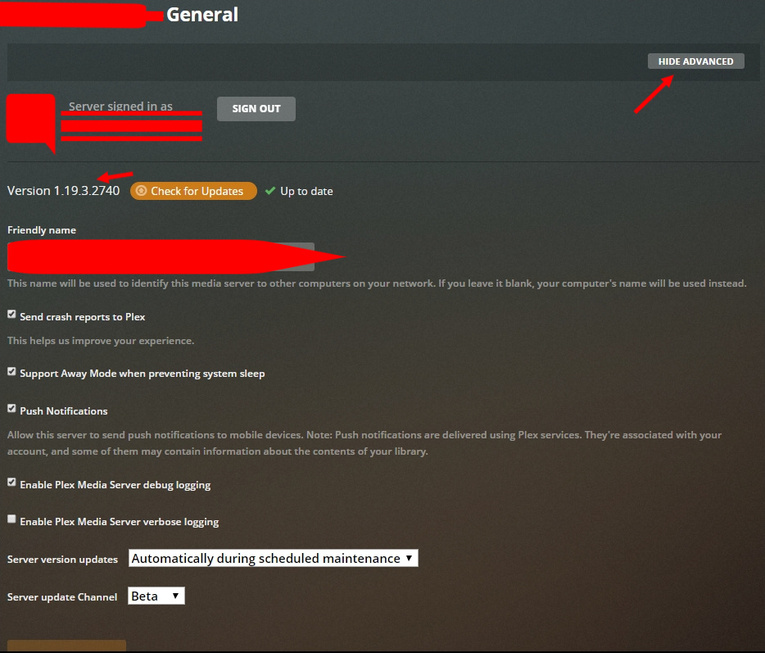Click the Friendly name input field
The image size is (765, 653).
click(161, 257)
